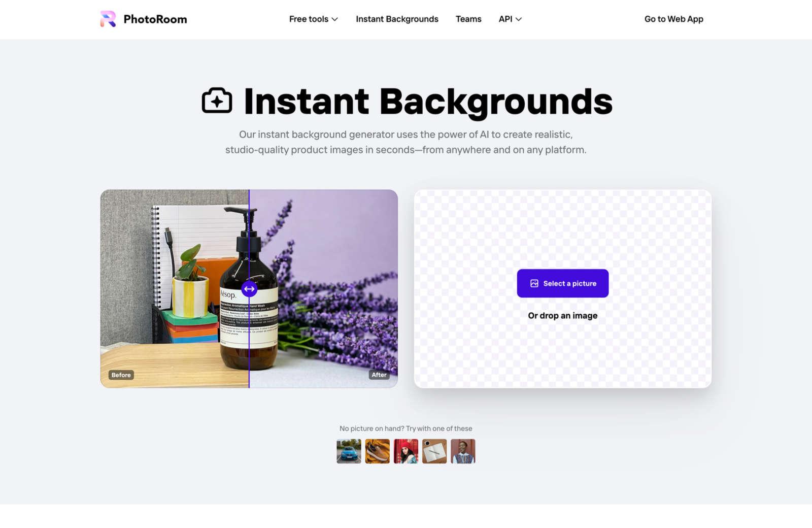This screenshot has width=812, height=528.
Task: Try the blue car sample image
Action: pyautogui.click(x=349, y=451)
